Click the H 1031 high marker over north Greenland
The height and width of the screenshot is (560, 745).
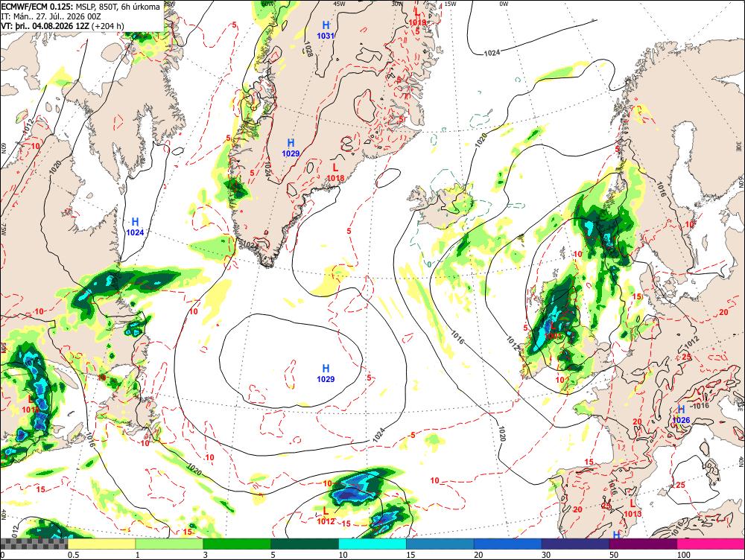(x=326, y=30)
